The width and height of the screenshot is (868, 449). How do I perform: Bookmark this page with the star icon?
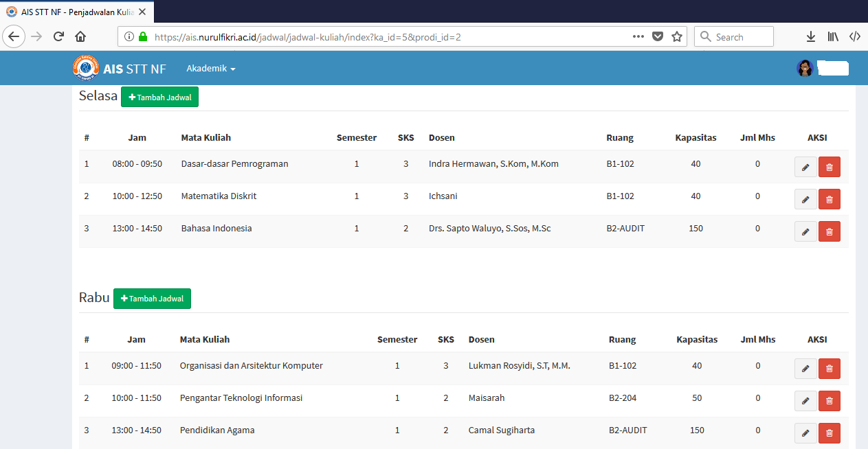point(677,37)
